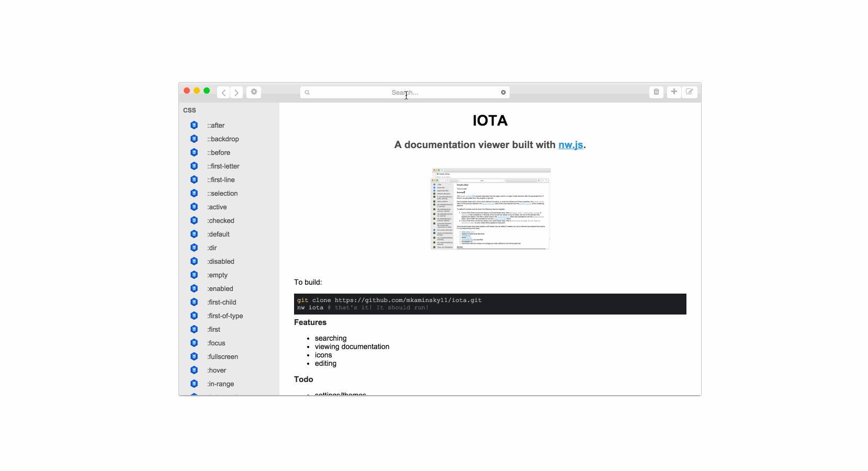This screenshot has width=868, height=471.
Task: Focus the Search... input field
Action: point(405,93)
